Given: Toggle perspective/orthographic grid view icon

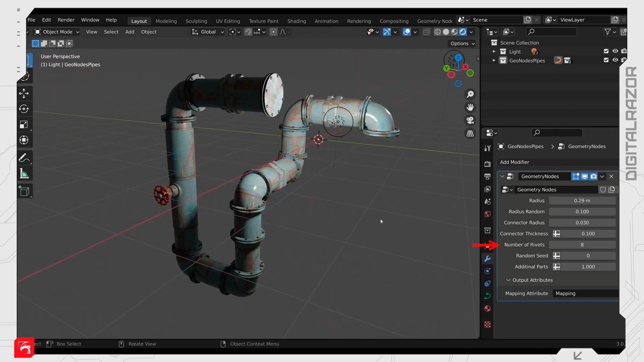Looking at the screenshot, I should 470,133.
